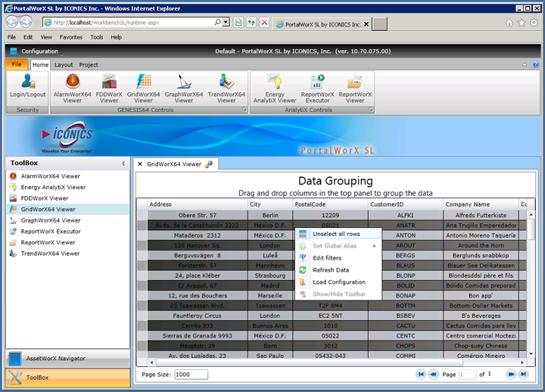This screenshot has height=392, width=545.
Task: Select ReportWorX Executor in ToolBox list
Action: click(67, 232)
